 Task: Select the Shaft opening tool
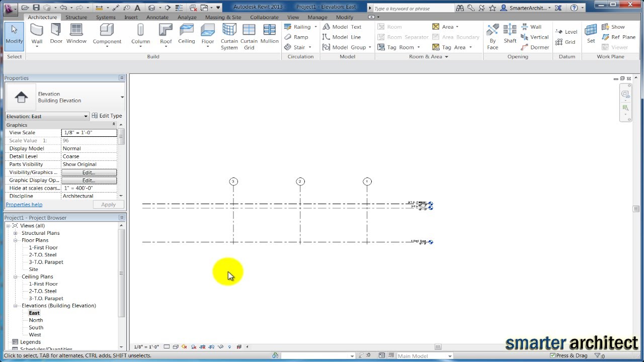pyautogui.click(x=510, y=34)
